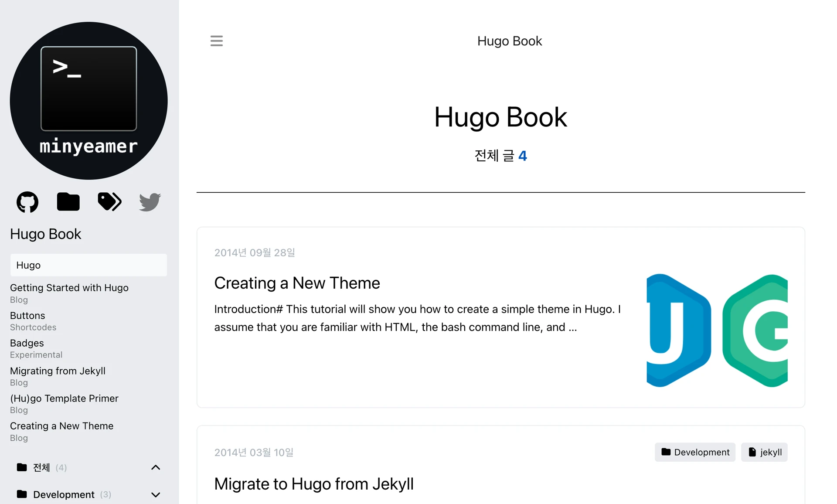Select the Development (3) category
Screen dimensions: 837x504
click(72, 494)
